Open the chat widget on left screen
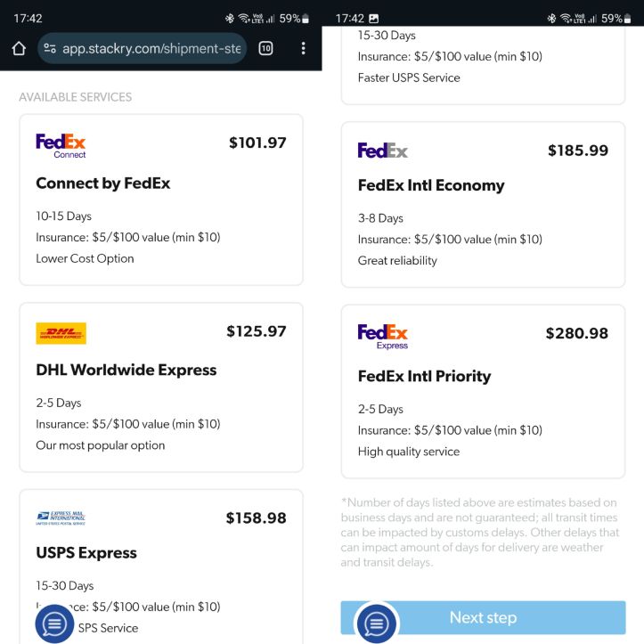This screenshot has height=644, width=644. (54, 623)
